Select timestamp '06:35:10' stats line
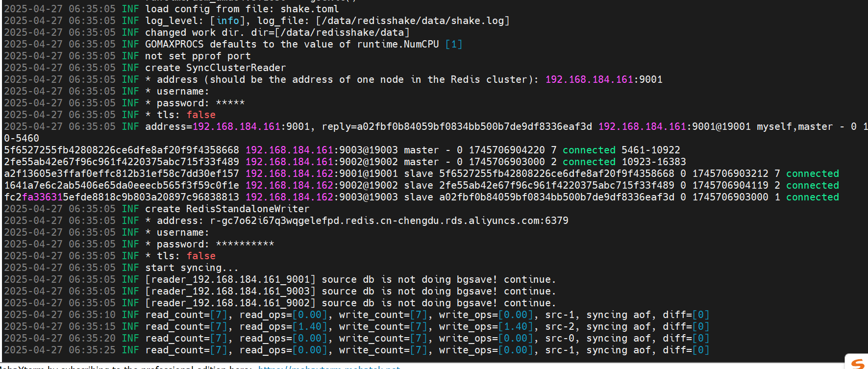The height and width of the screenshot is (369, 868). click(x=92, y=315)
